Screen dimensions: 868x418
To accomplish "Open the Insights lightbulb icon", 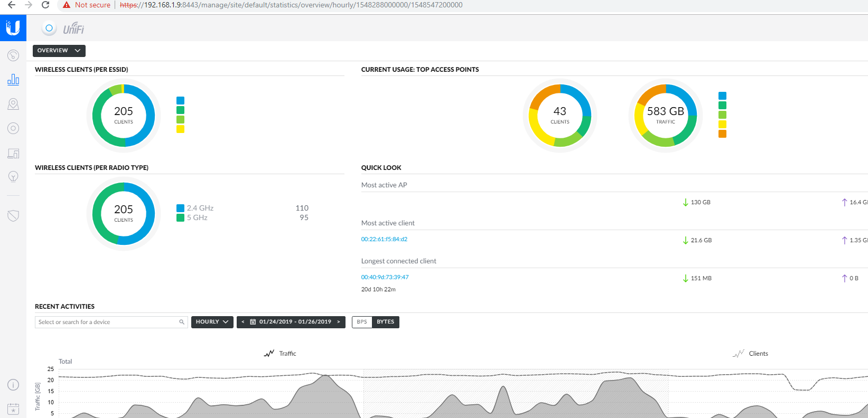I will [x=13, y=176].
